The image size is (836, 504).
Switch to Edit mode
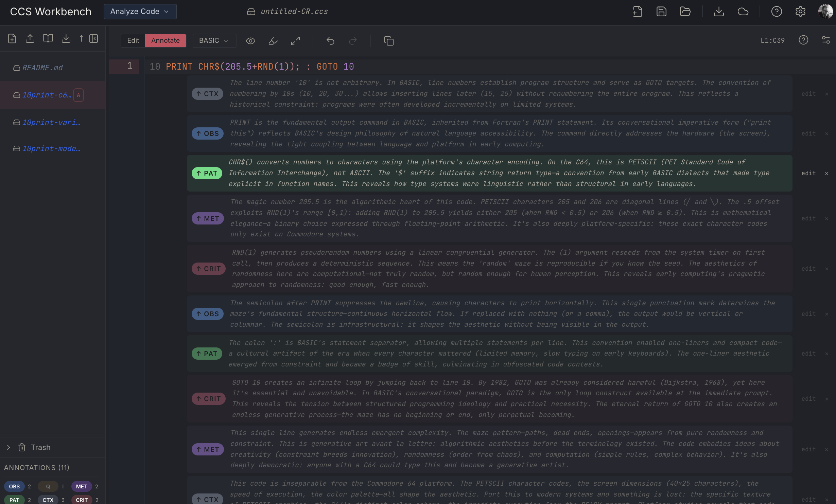(133, 40)
